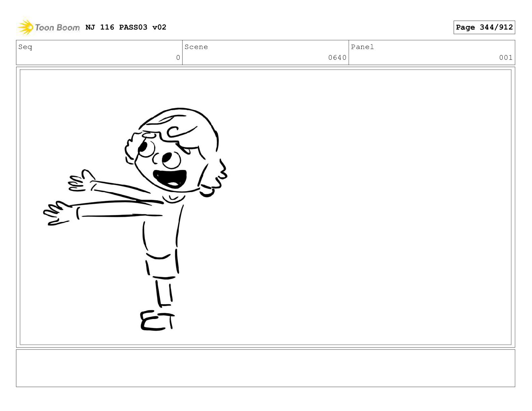Click the Seq label
The height and width of the screenshot is (411, 532).
pyautogui.click(x=25, y=47)
